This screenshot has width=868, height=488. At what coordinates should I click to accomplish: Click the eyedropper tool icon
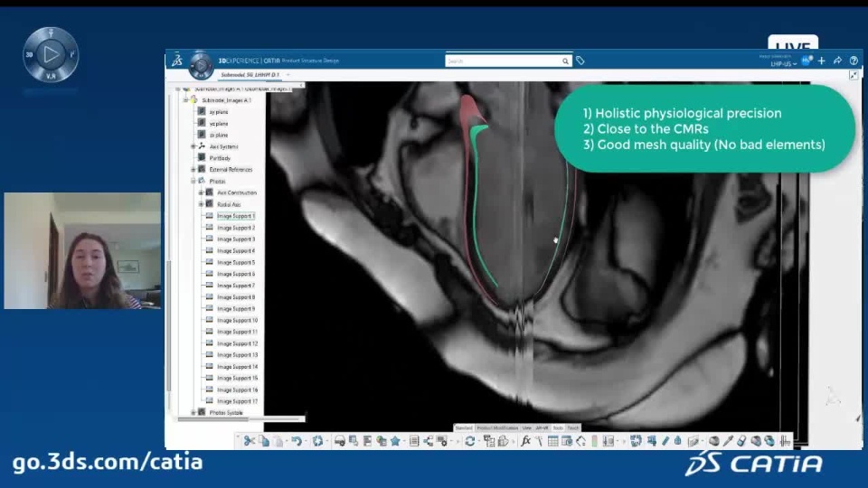click(729, 441)
